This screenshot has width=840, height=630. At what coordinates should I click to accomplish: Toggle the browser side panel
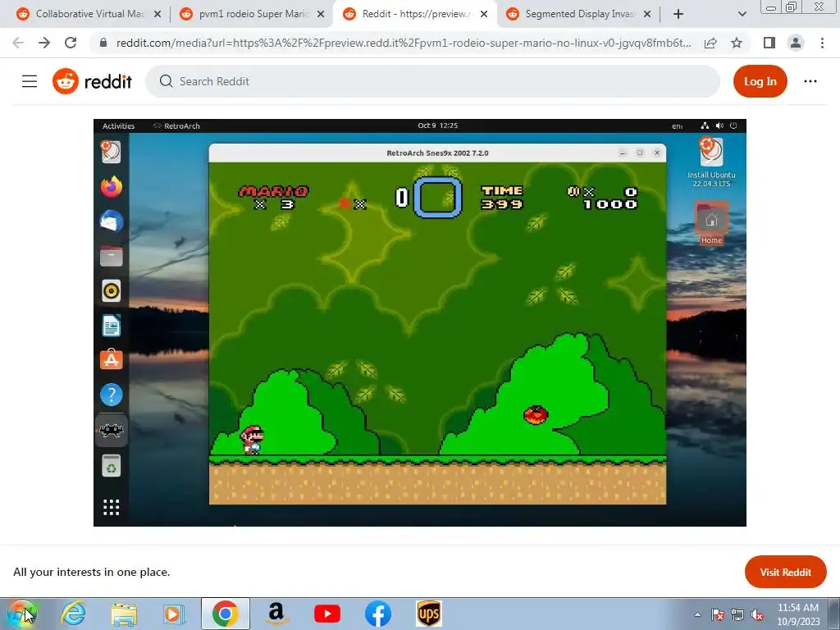[x=769, y=43]
